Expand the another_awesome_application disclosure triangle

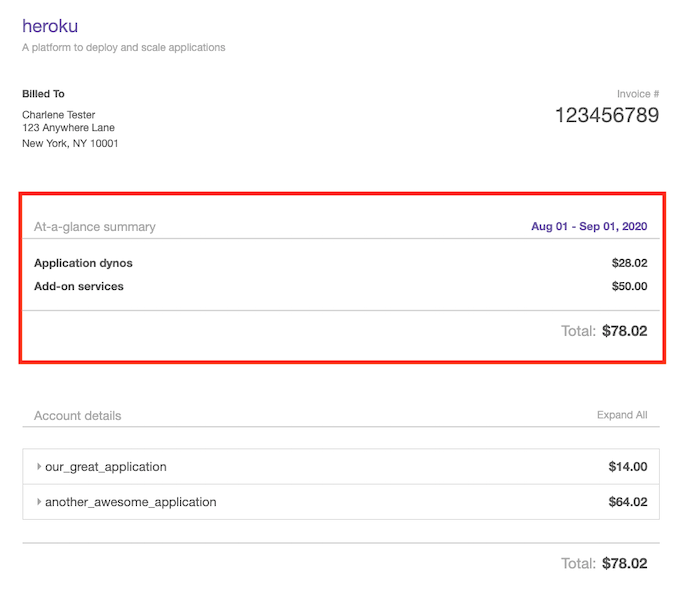coord(39,502)
